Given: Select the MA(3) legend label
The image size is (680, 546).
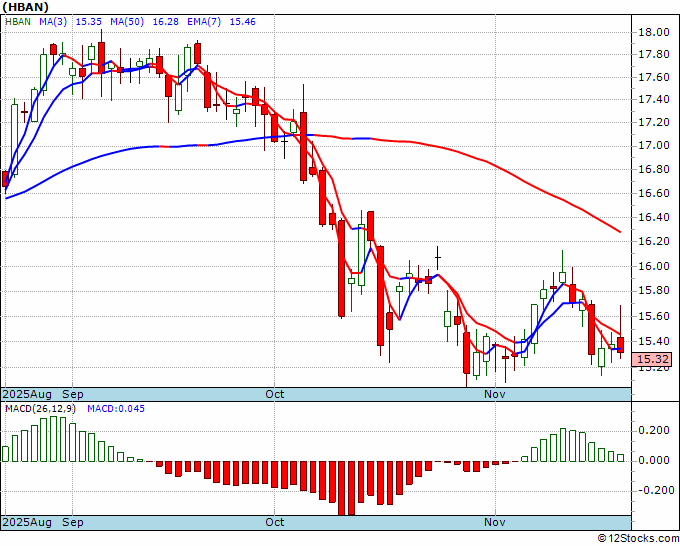Looking at the screenshot, I should [x=53, y=22].
